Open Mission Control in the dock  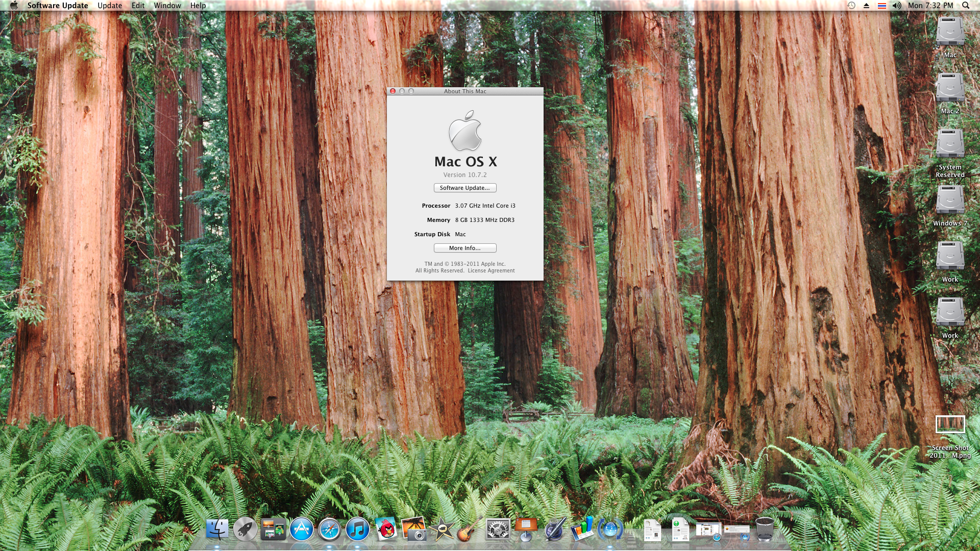pos(274,530)
